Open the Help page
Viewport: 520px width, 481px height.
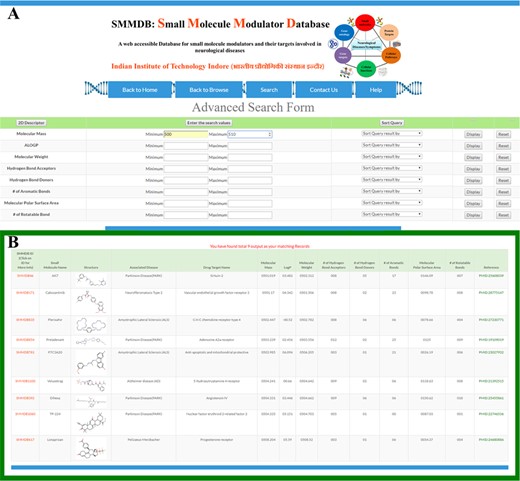[376, 90]
